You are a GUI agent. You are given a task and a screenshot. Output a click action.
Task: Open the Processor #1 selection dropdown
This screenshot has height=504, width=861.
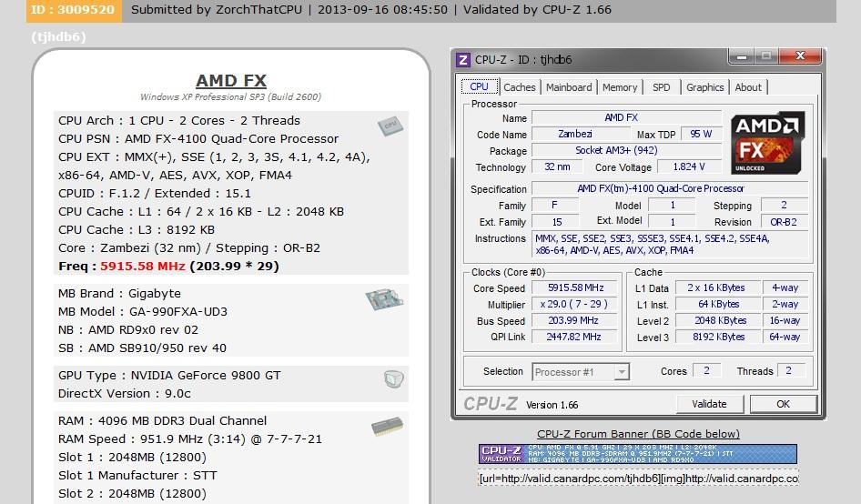(581, 372)
